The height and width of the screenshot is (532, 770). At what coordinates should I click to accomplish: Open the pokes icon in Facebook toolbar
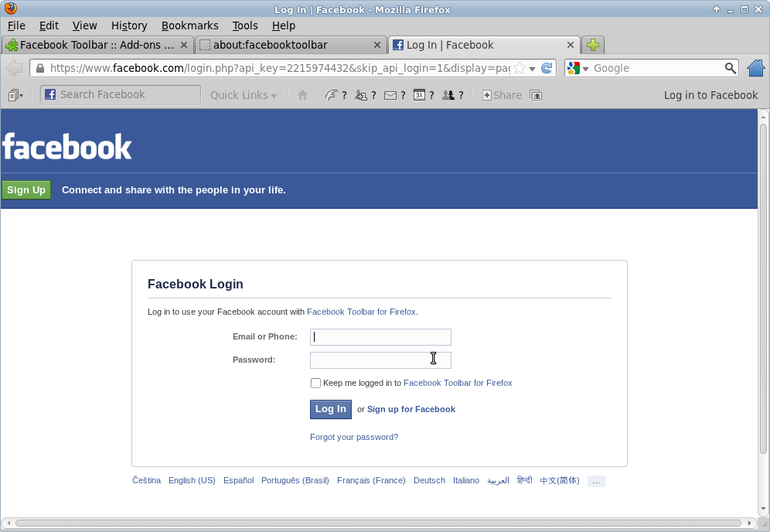coord(332,95)
